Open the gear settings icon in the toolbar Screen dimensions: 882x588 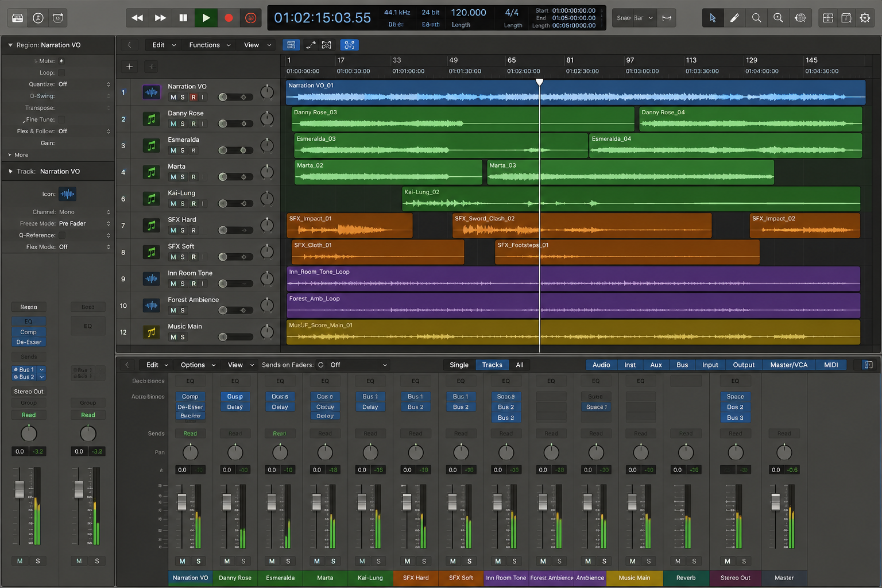coord(865,18)
